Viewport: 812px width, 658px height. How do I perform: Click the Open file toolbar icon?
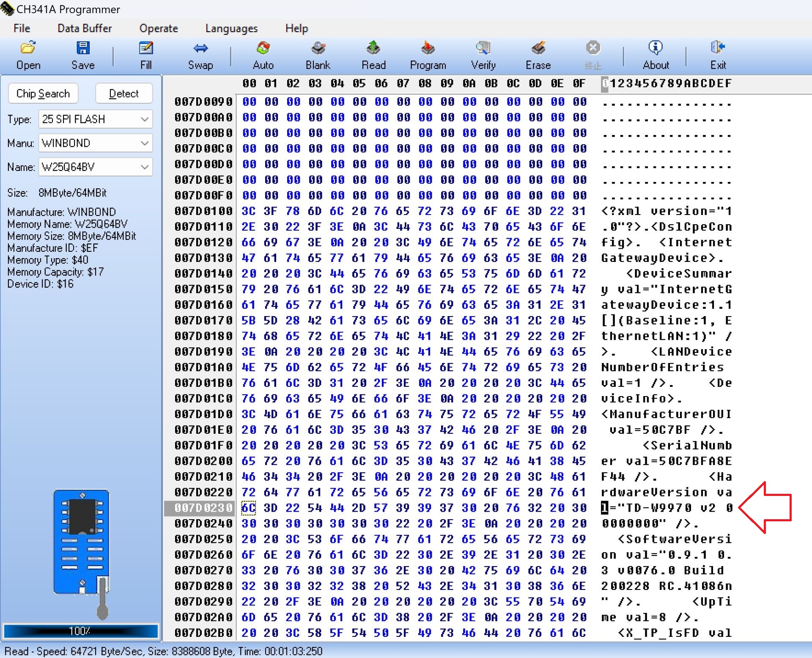click(x=28, y=48)
